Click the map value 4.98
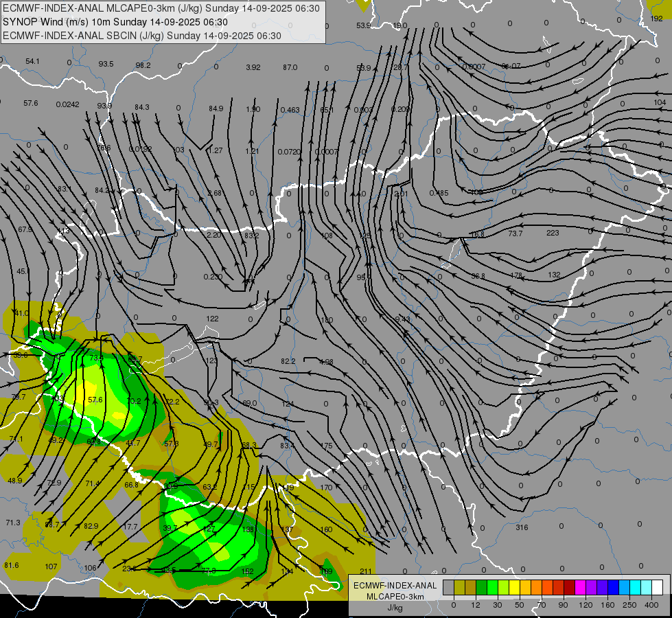This screenshot has width=672, height=618. [327, 362]
